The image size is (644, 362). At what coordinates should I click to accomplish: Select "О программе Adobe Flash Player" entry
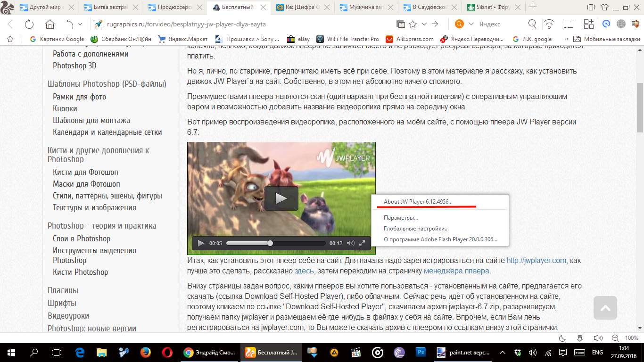coord(440,239)
